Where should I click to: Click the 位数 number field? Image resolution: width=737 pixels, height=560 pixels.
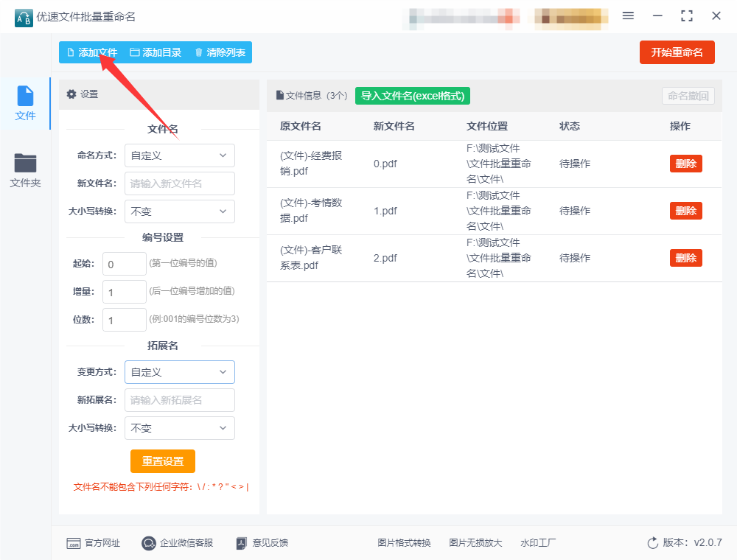[x=125, y=320]
